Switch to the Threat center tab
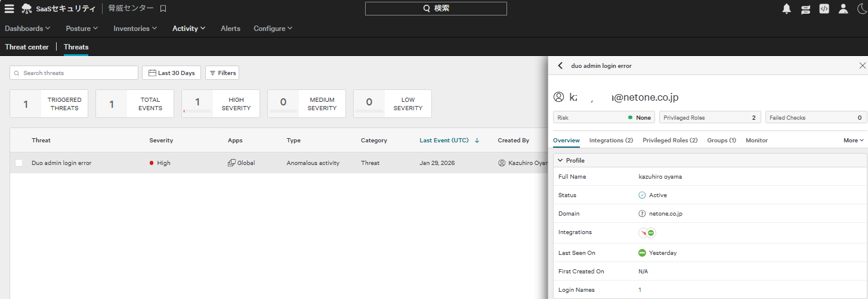868x299 pixels. [x=27, y=47]
